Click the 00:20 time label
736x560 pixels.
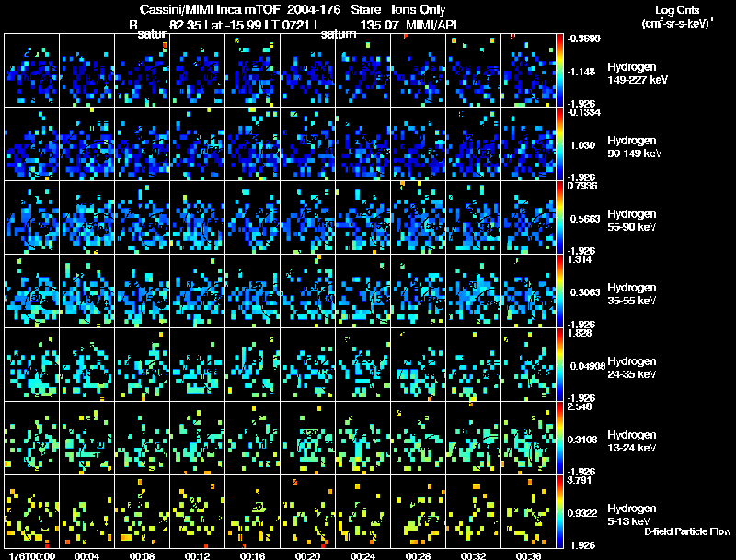tap(308, 556)
